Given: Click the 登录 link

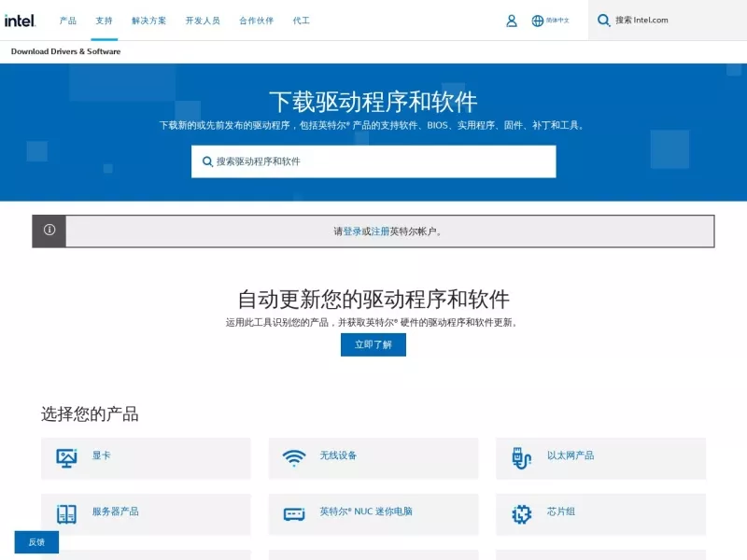Looking at the screenshot, I should [352, 231].
